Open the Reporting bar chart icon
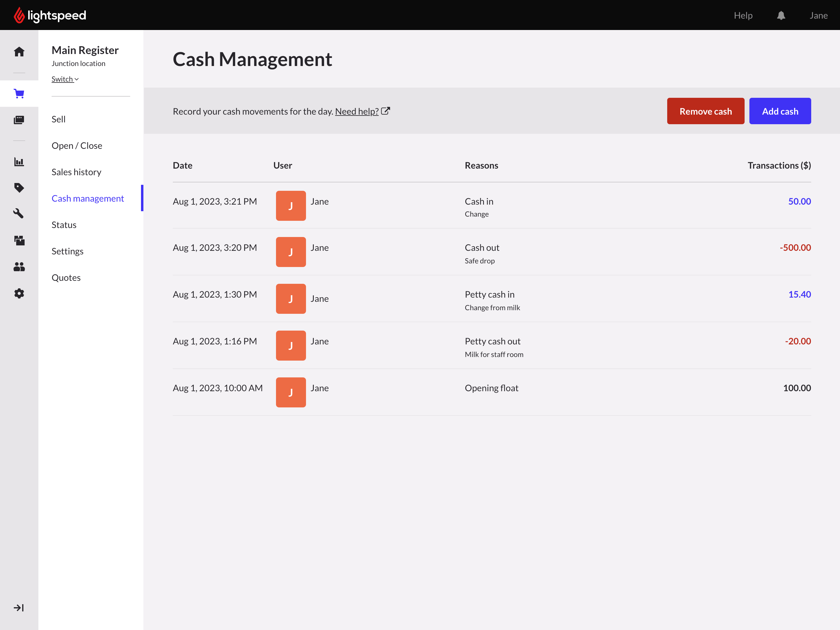Screen dimensions: 840x630 click(x=19, y=162)
